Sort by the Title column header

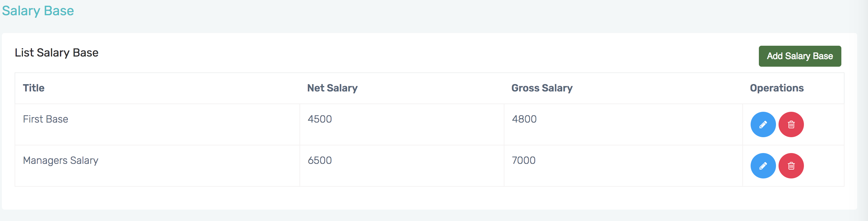pyautogui.click(x=34, y=88)
